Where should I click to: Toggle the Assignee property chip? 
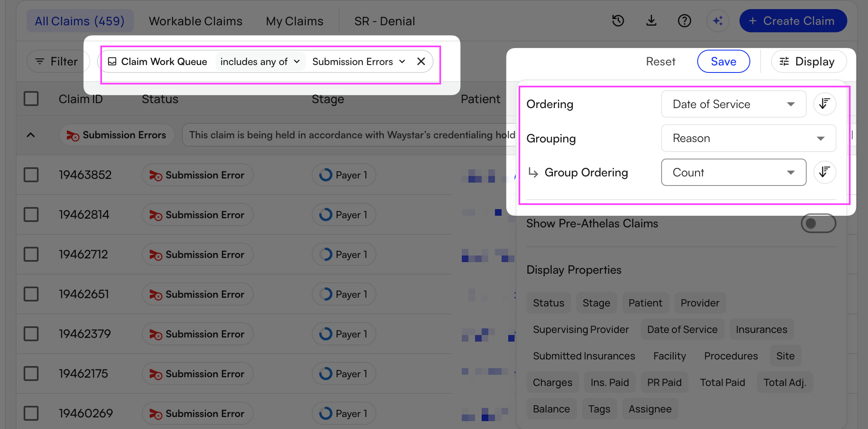pos(650,409)
